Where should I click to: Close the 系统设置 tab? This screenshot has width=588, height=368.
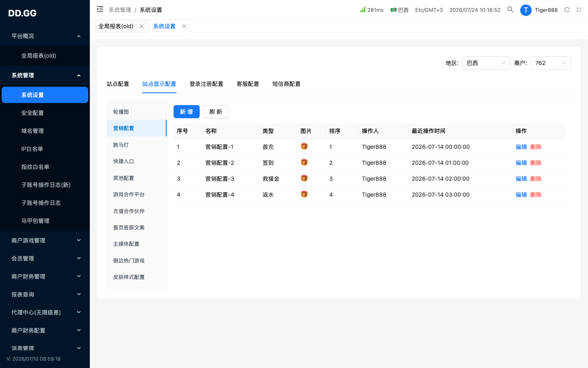pyautogui.click(x=184, y=26)
